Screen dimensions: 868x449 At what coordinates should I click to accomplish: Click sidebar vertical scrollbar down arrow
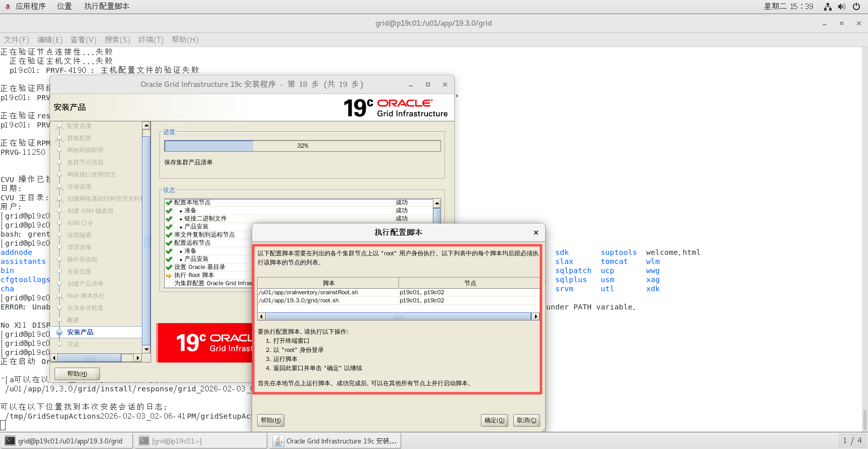pyautogui.click(x=147, y=349)
